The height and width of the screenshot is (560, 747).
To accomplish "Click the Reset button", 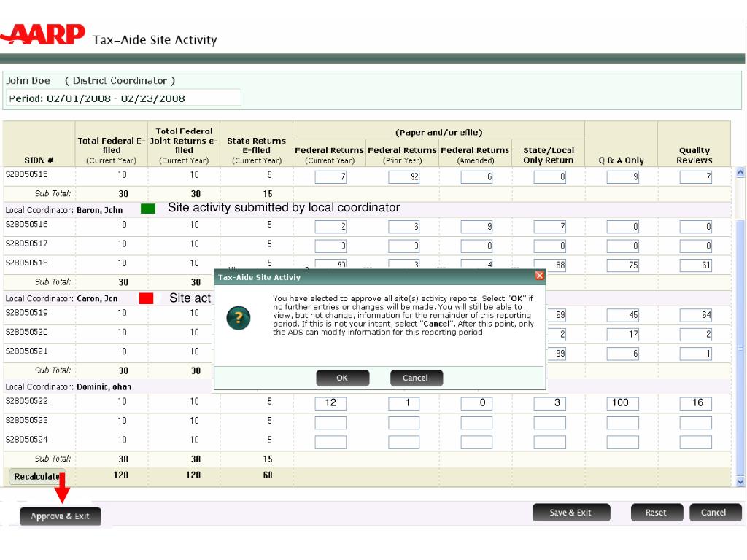I will (x=657, y=513).
